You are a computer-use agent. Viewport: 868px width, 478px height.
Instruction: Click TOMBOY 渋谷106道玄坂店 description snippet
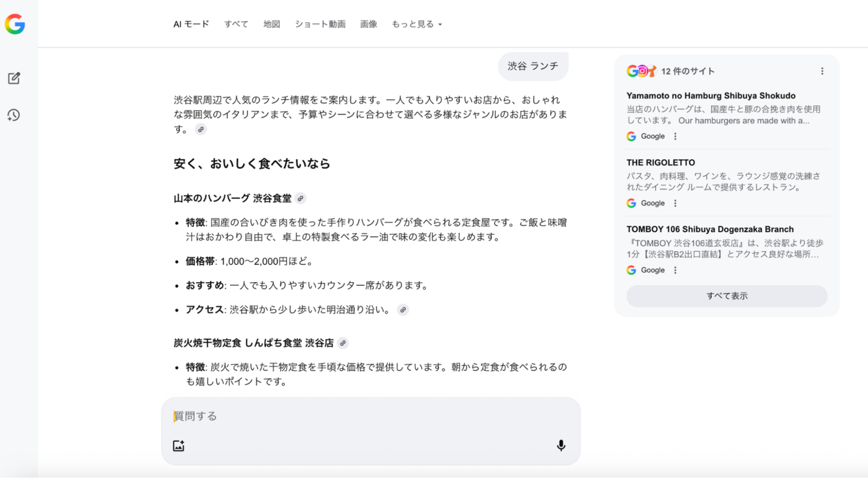[725, 248]
